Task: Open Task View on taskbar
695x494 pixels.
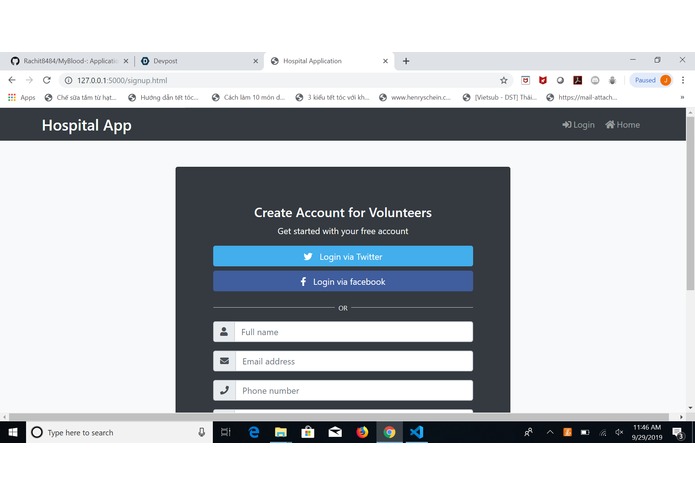Action: coord(226,432)
